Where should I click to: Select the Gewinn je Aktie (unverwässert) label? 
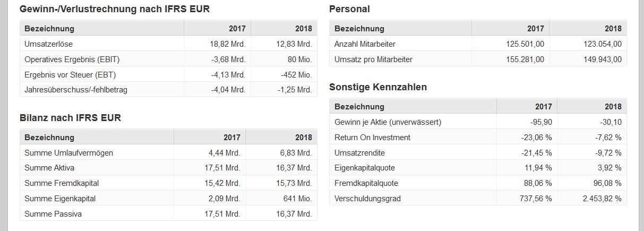(x=388, y=122)
